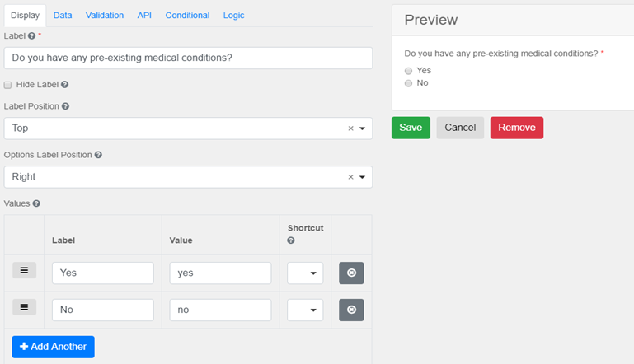The height and width of the screenshot is (364, 634).
Task: Click the help icon beside Hide Label
Action: [x=64, y=85]
